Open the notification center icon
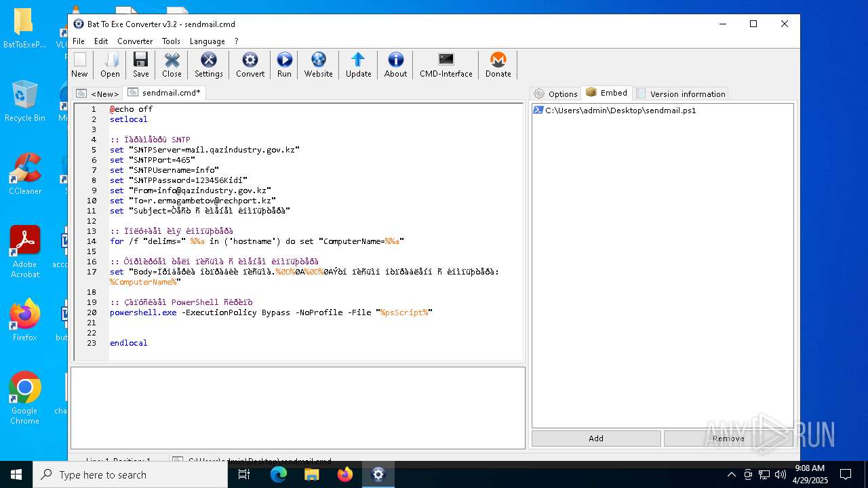The width and height of the screenshot is (868, 488). tap(846, 474)
